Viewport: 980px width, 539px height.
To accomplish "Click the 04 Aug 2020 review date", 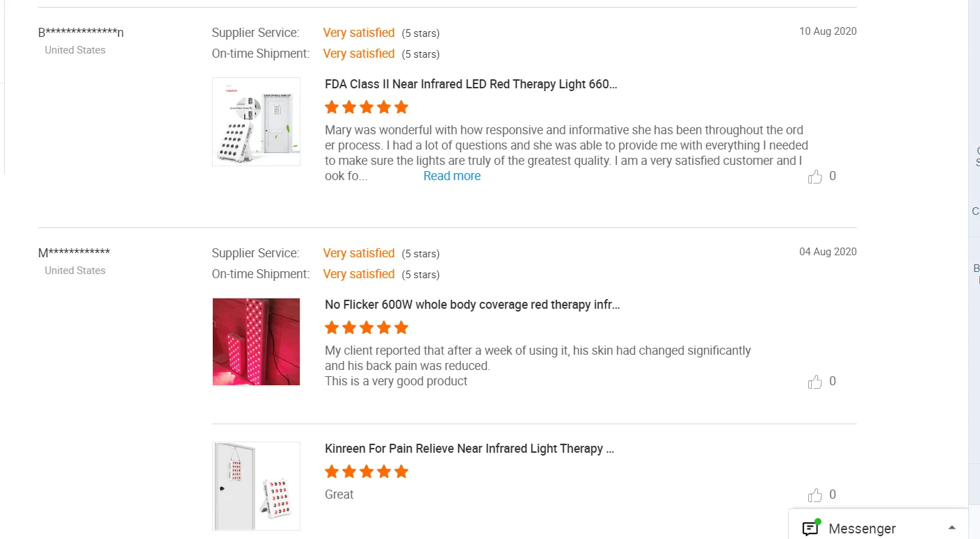I will (x=828, y=252).
